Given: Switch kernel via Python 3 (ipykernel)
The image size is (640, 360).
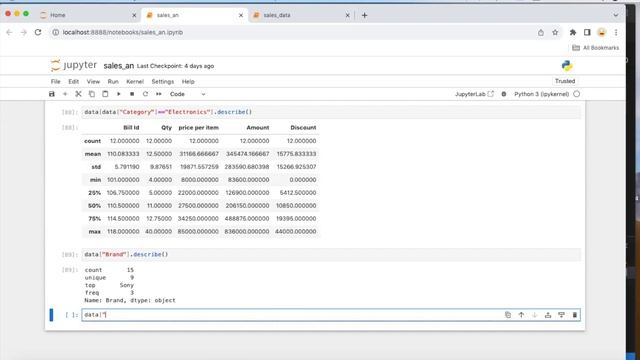Looking at the screenshot, I should pos(541,94).
